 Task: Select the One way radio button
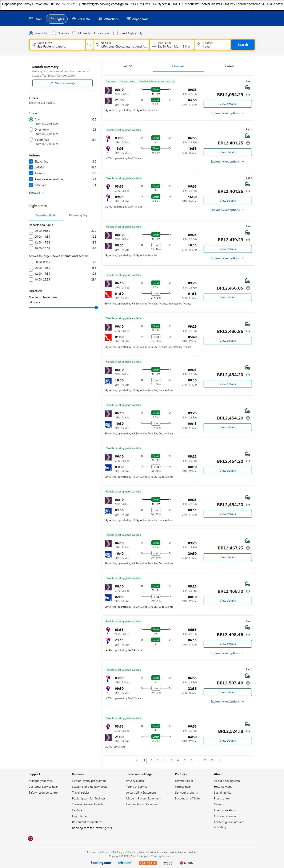[x=54, y=33]
